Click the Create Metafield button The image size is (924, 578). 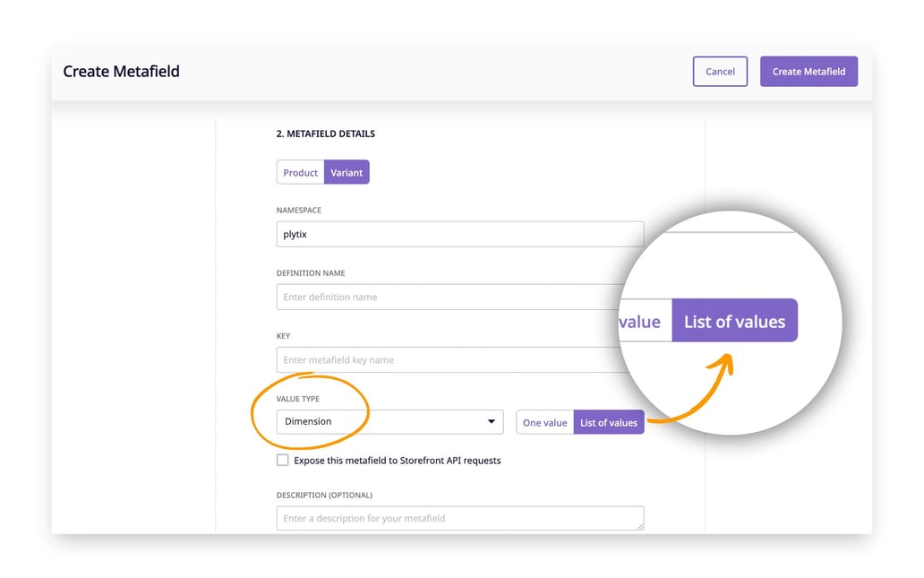point(808,72)
